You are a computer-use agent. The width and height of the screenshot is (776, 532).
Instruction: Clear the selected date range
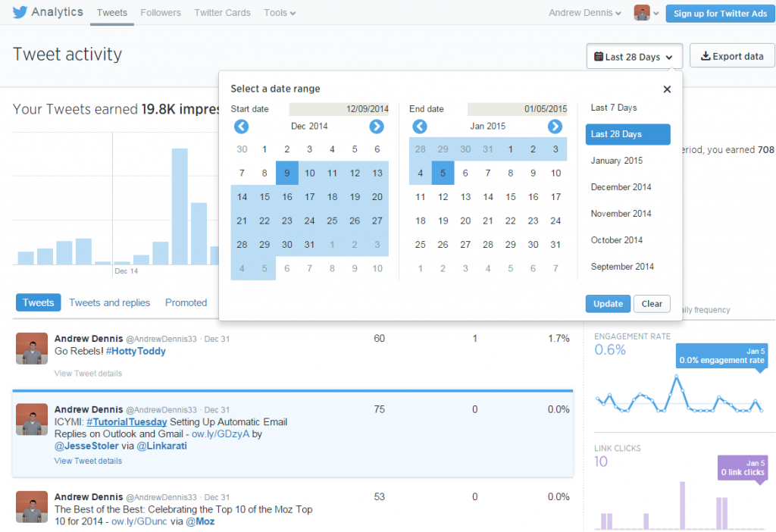652,304
